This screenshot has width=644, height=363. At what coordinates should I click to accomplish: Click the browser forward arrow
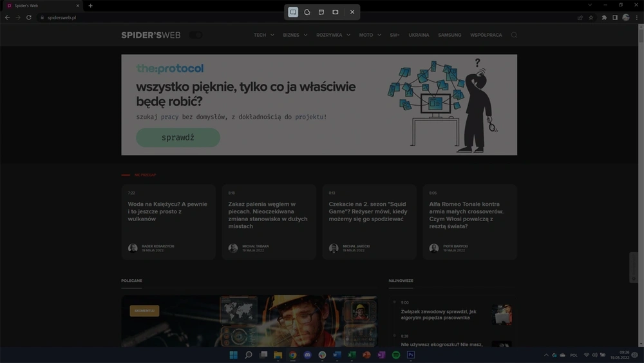pyautogui.click(x=18, y=17)
